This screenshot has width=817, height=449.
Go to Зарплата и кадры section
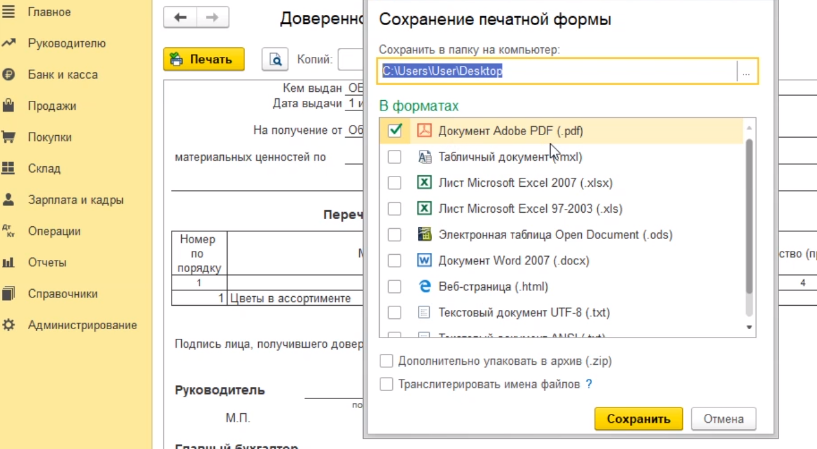click(75, 199)
